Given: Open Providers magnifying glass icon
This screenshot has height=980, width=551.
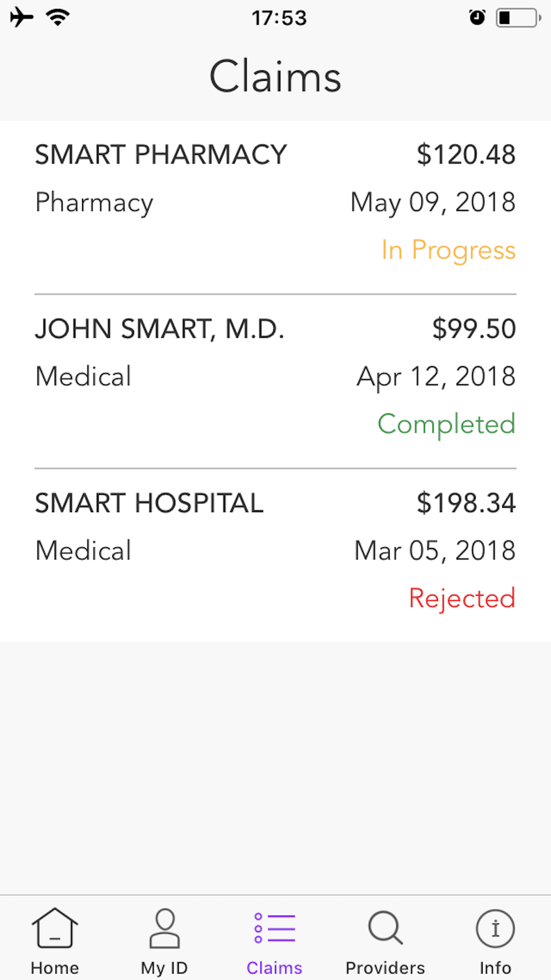Looking at the screenshot, I should point(385,928).
